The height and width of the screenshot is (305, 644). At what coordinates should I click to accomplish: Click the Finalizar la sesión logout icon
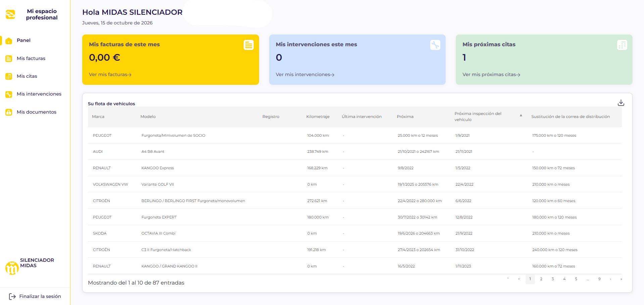tap(12, 296)
